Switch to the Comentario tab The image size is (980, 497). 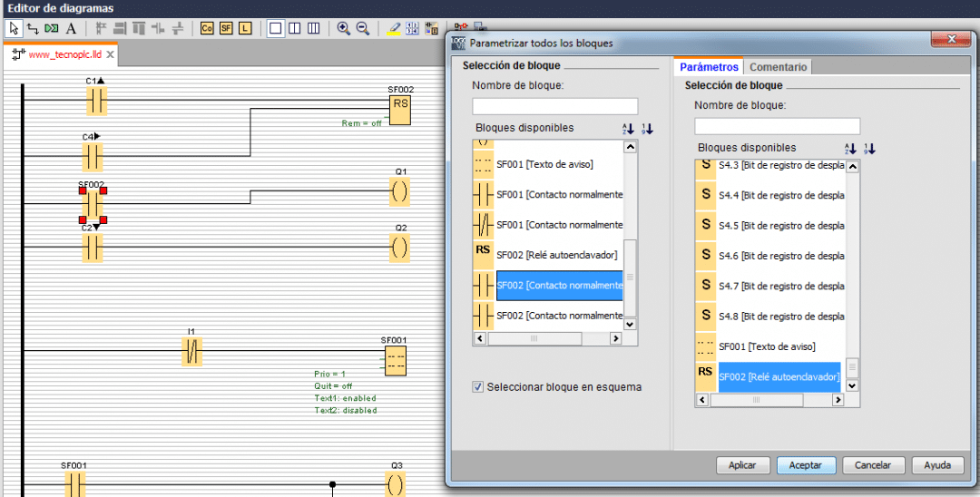pyautogui.click(x=778, y=67)
